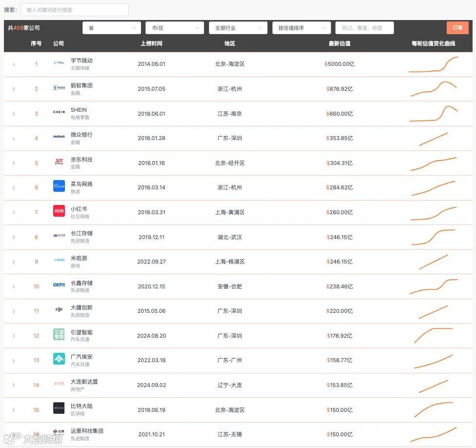Click the SHEIN company logo

click(x=59, y=112)
